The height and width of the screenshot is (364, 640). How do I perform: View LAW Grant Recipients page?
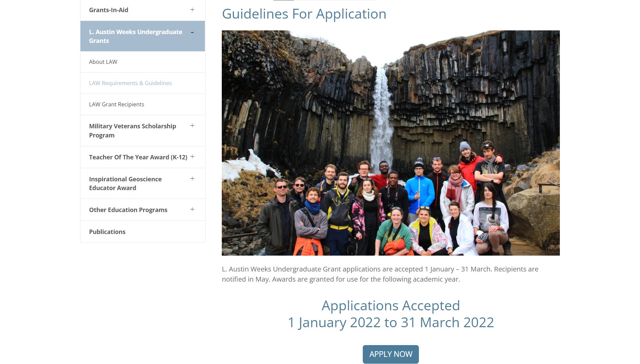116,104
